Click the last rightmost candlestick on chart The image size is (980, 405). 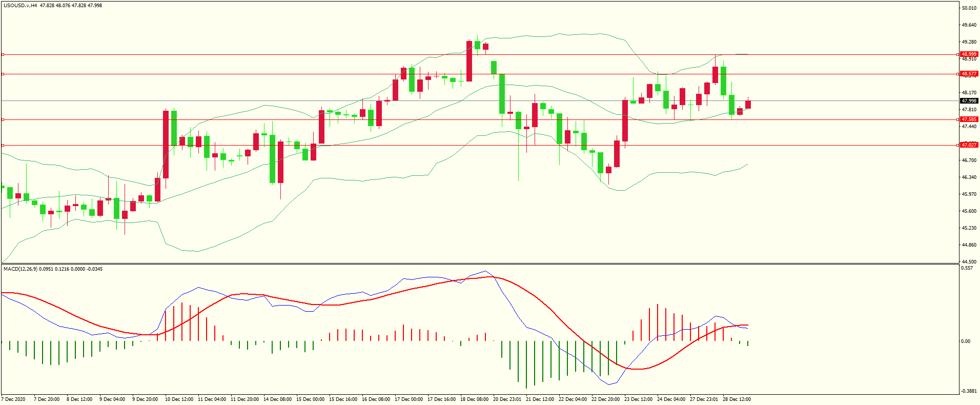pyautogui.click(x=748, y=105)
